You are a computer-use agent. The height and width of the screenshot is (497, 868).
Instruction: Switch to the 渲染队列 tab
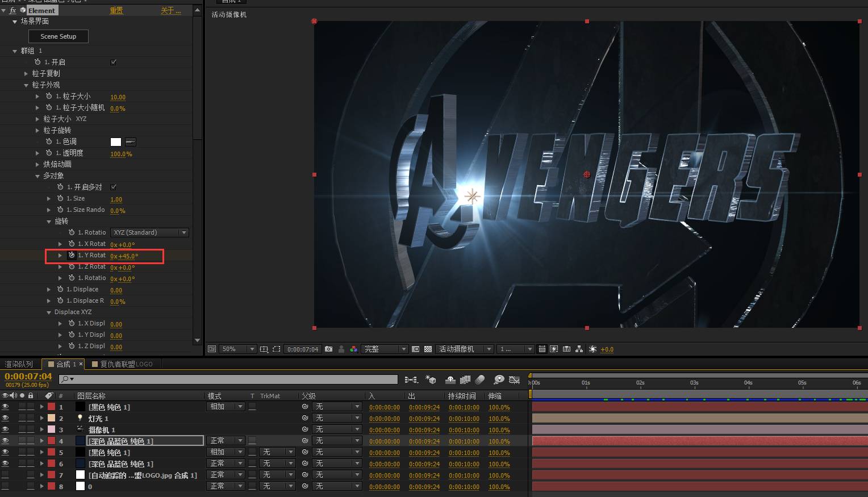(19, 364)
